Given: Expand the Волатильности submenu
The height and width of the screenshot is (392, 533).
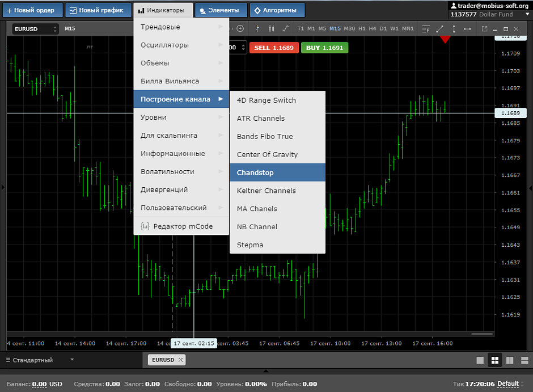Looking at the screenshot, I should (181, 171).
